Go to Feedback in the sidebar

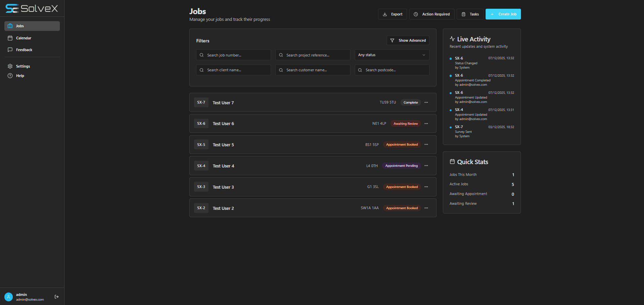24,50
